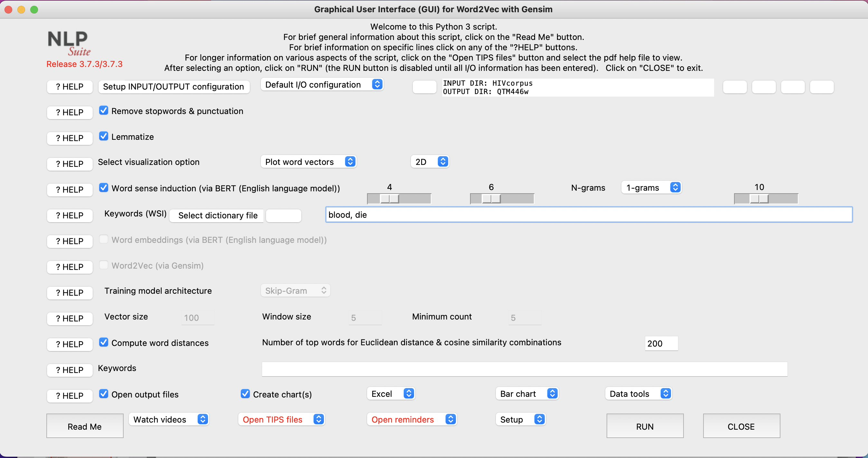
Task: Disable Compute word distances
Action: 103,342
